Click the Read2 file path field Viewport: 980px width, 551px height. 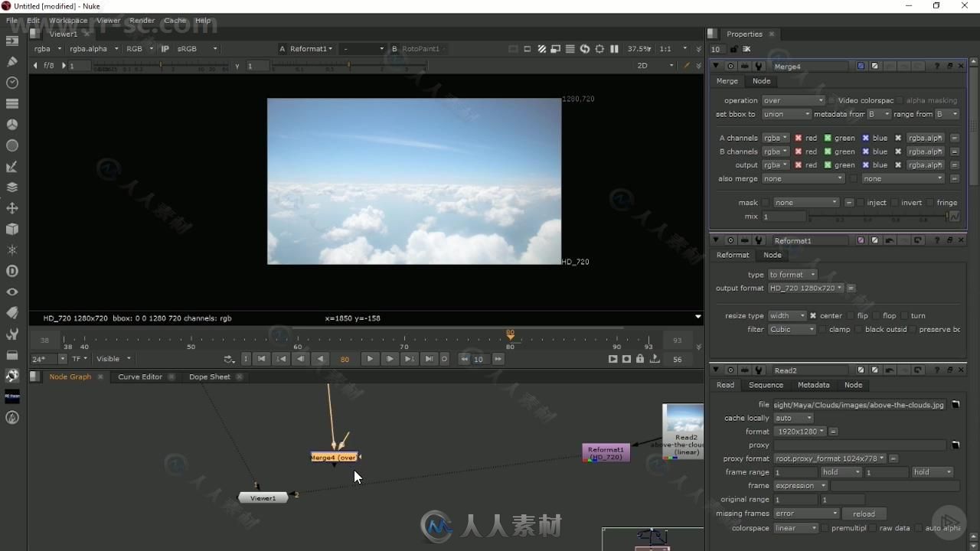coord(859,405)
